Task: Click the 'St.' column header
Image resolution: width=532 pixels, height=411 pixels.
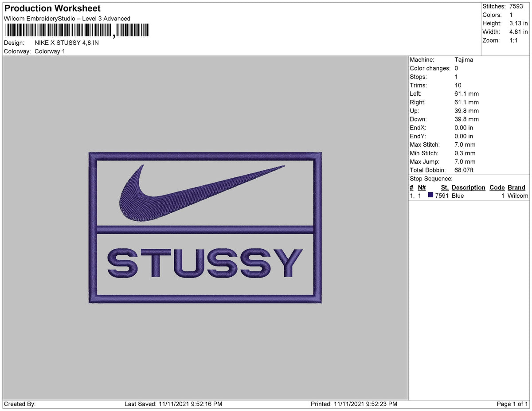Action: (445, 188)
